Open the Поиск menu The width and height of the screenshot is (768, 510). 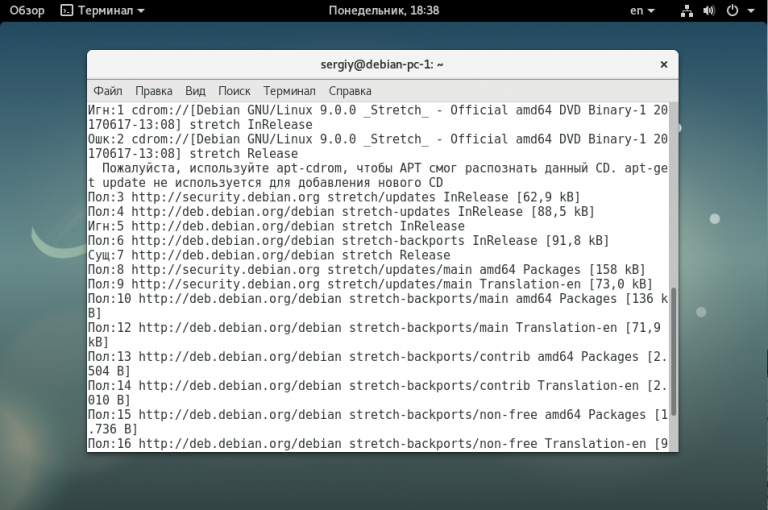pyautogui.click(x=234, y=90)
